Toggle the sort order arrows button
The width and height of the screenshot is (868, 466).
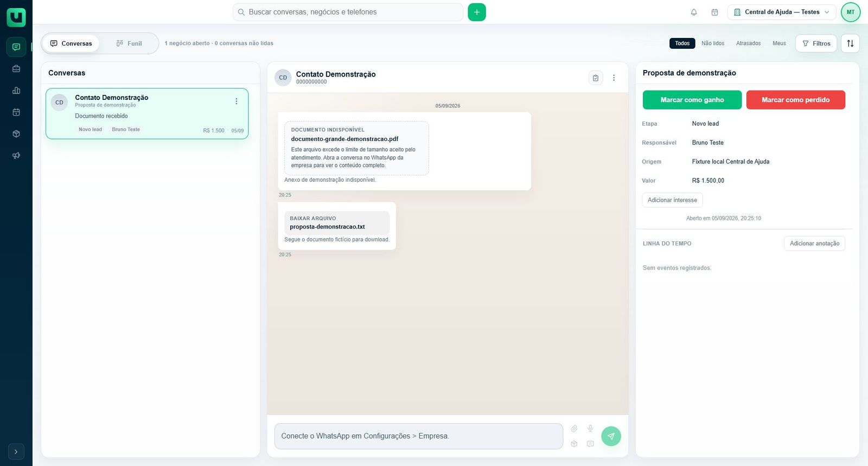click(850, 43)
